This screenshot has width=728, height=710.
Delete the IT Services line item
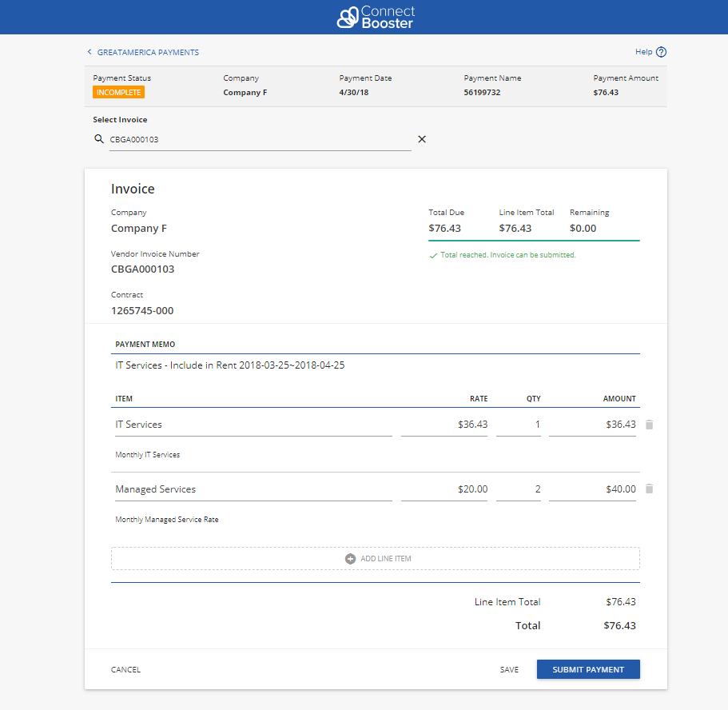click(650, 425)
